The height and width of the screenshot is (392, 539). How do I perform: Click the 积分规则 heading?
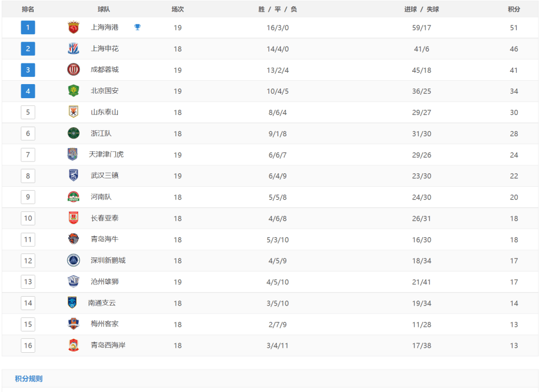29,379
